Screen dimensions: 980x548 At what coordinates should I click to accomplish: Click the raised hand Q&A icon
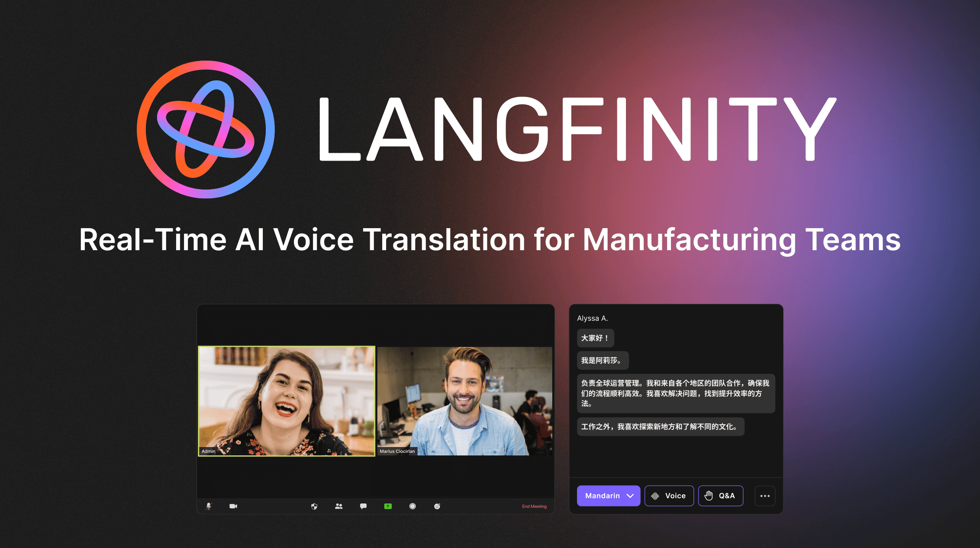[x=709, y=496]
